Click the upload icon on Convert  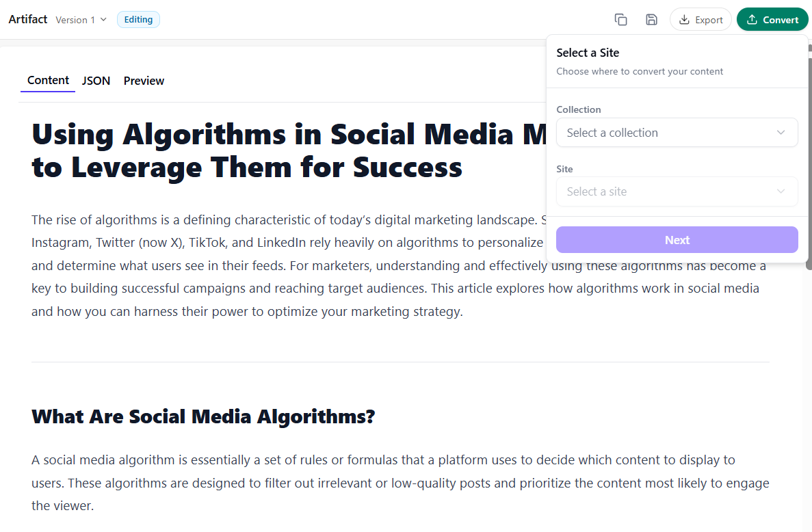pos(752,20)
